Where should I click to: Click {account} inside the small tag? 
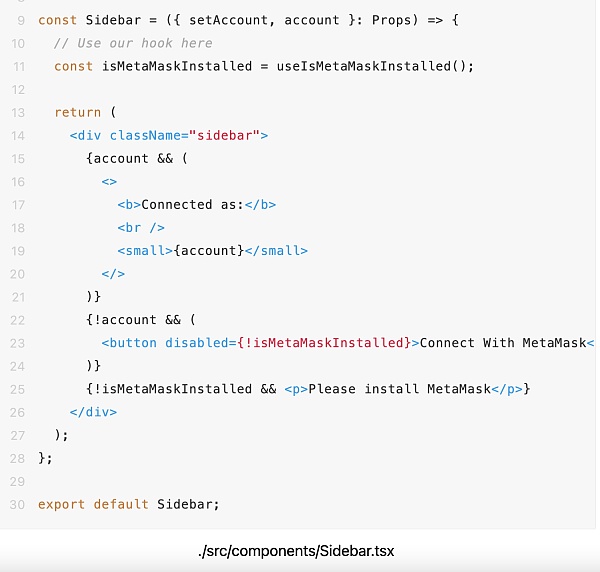pyautogui.click(x=208, y=250)
